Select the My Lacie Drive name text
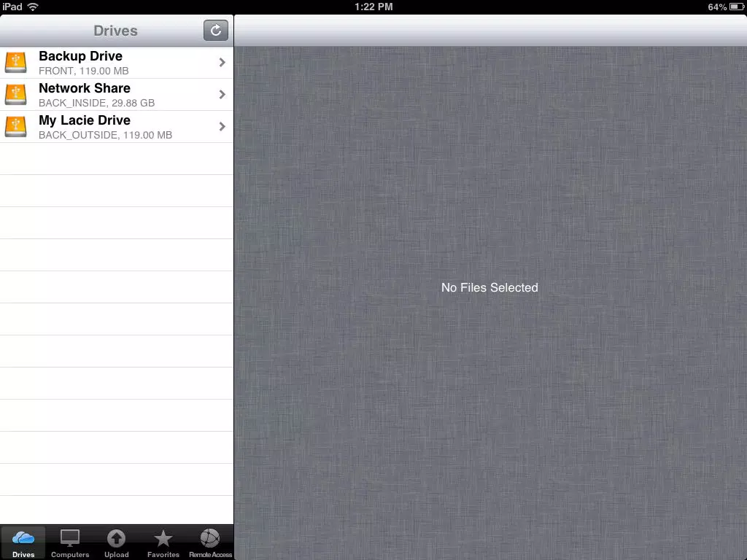The width and height of the screenshot is (747, 560). click(x=85, y=120)
